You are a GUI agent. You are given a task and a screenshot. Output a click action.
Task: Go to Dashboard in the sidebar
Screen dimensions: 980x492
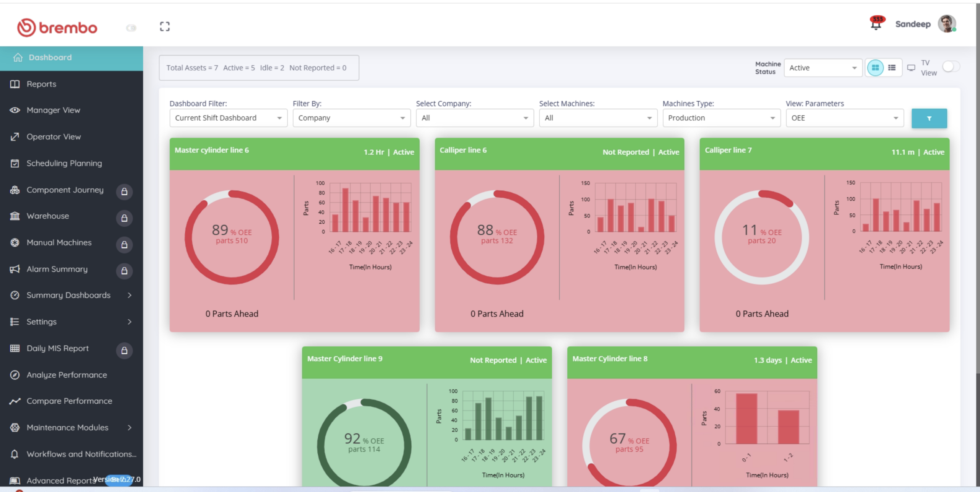(x=72, y=58)
